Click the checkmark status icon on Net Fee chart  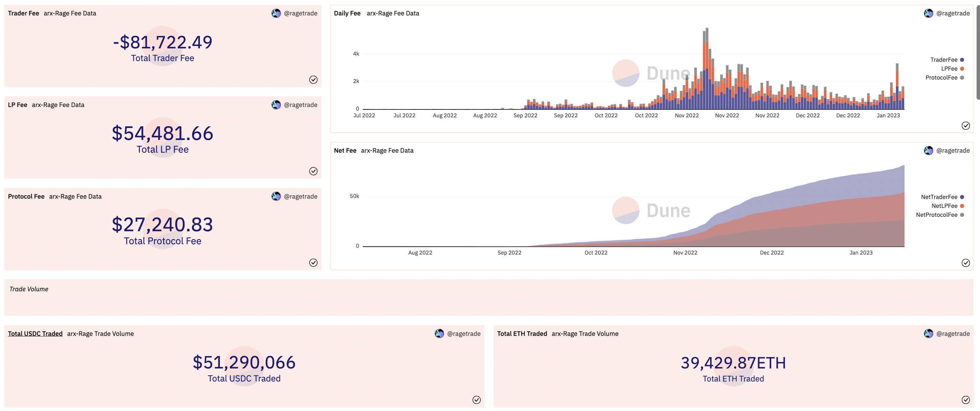(x=966, y=263)
